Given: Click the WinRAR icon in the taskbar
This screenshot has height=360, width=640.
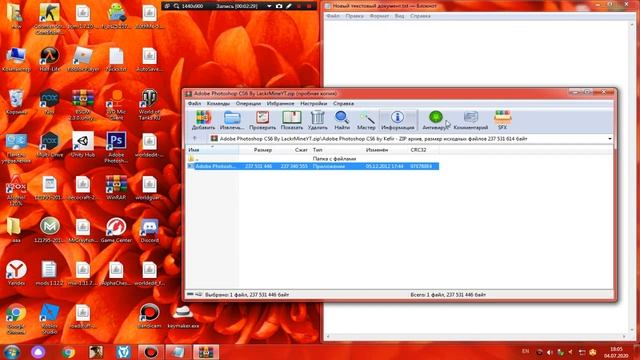Looking at the screenshot, I should coord(206,352).
